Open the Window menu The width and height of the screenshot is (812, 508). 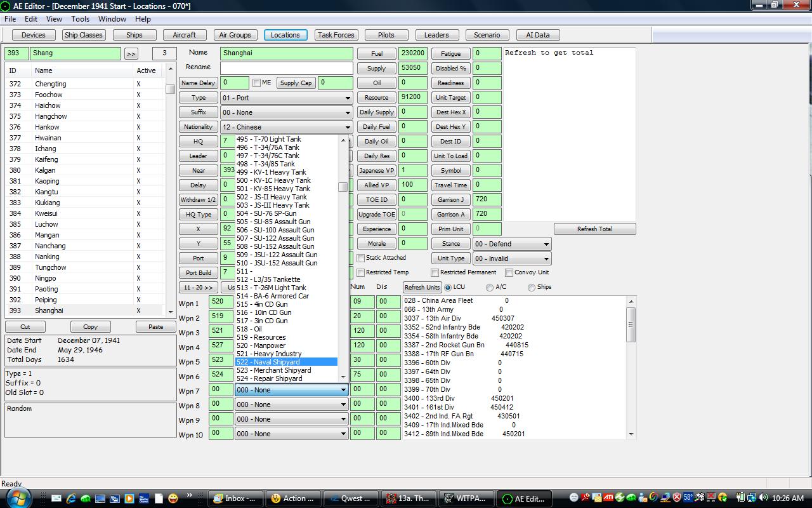coord(112,19)
